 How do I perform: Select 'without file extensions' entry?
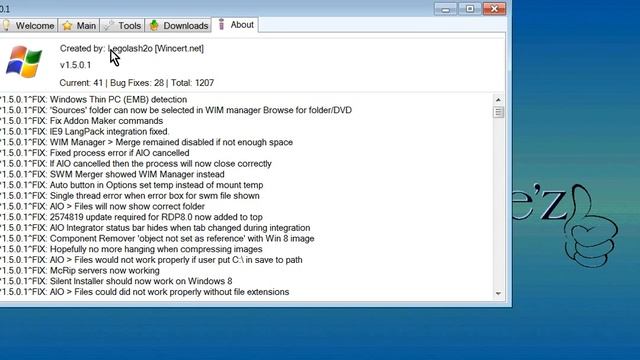145,292
